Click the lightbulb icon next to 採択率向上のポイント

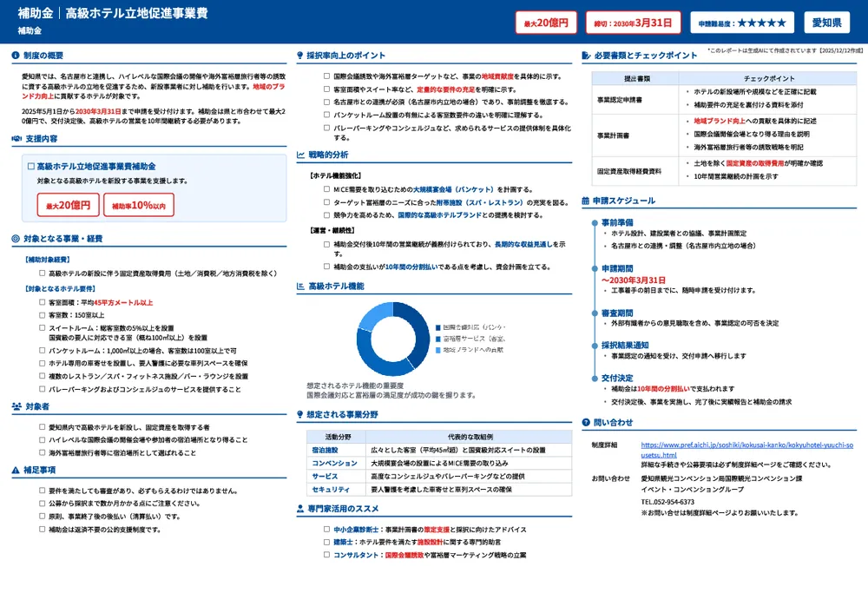[x=300, y=56]
